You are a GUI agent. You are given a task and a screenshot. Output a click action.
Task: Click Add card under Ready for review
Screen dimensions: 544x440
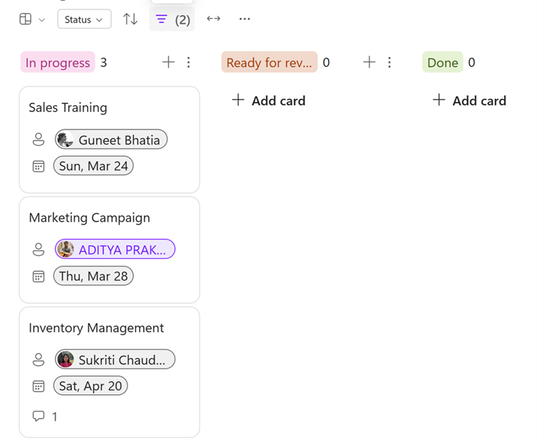click(269, 101)
